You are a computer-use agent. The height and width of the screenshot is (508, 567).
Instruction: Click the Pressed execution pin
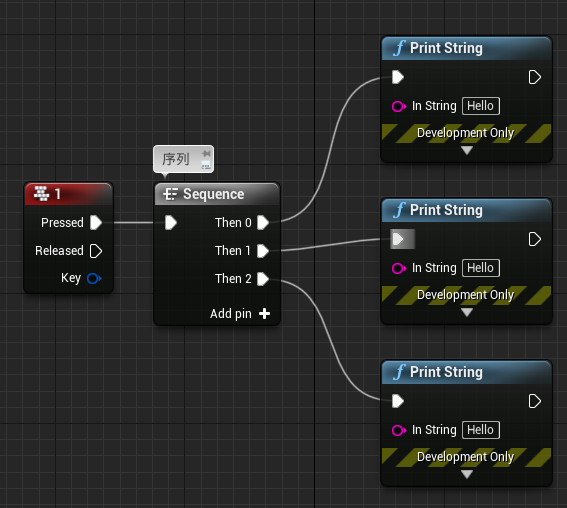(96, 223)
